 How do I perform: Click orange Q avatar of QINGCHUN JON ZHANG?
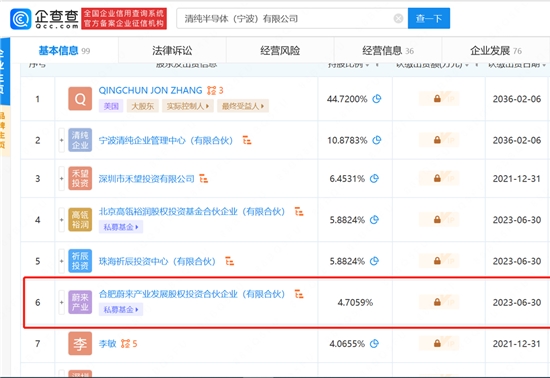point(80,99)
